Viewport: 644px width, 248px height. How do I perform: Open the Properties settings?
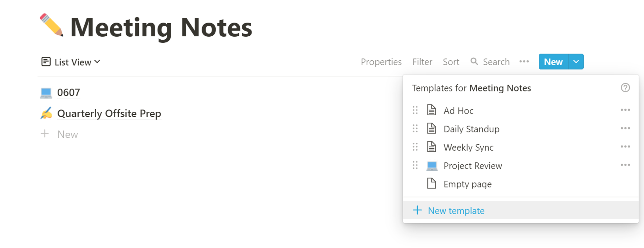coord(381,62)
